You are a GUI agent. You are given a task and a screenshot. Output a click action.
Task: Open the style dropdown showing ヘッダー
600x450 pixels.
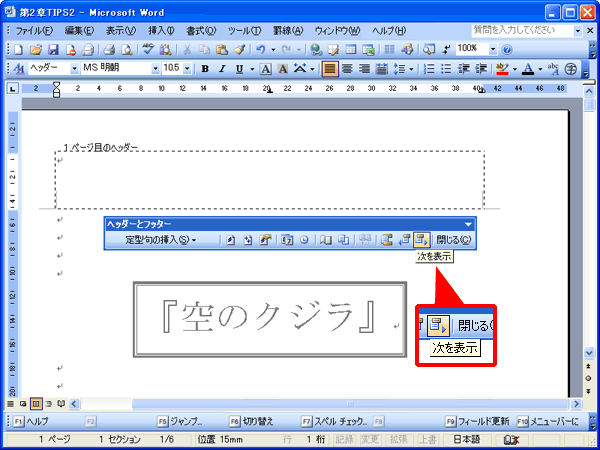point(75,69)
